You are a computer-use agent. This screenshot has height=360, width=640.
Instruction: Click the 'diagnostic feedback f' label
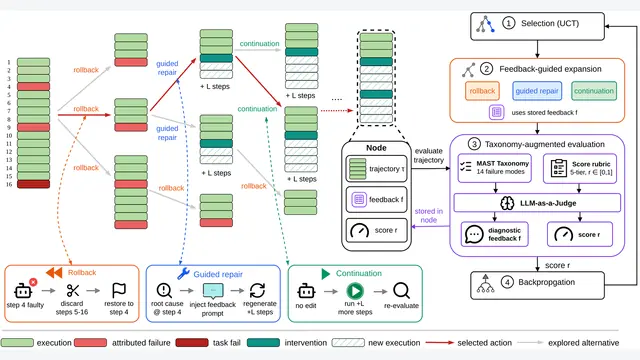(504, 234)
